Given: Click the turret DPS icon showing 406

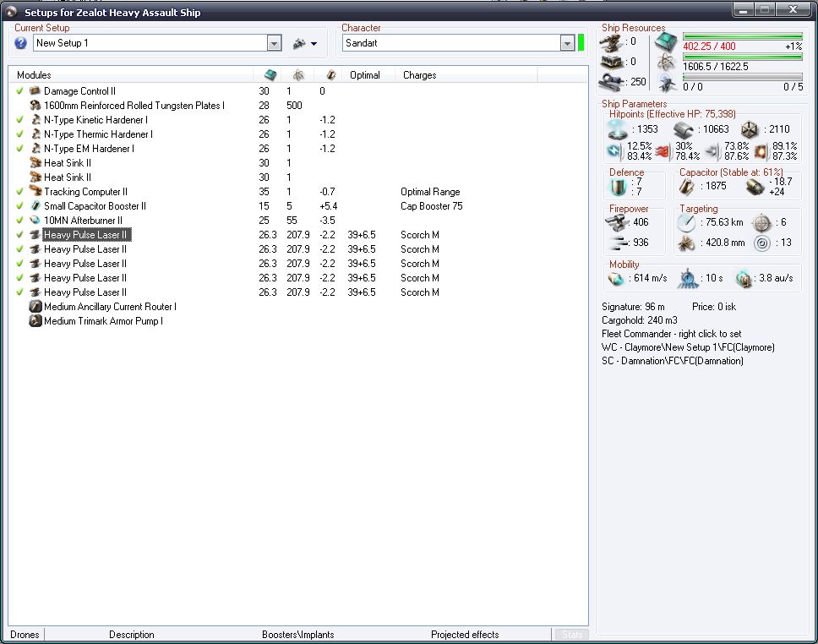Looking at the screenshot, I should 616,223.
